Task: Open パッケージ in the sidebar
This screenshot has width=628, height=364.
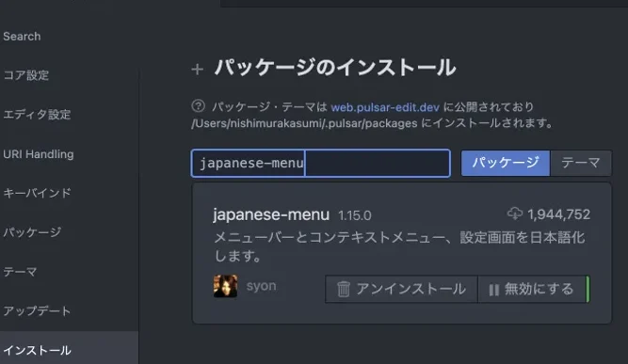Action: point(32,232)
